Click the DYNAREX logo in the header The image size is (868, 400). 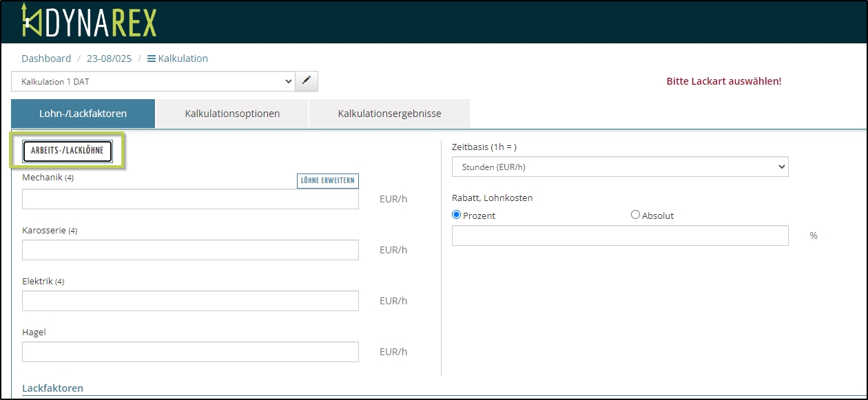(89, 21)
